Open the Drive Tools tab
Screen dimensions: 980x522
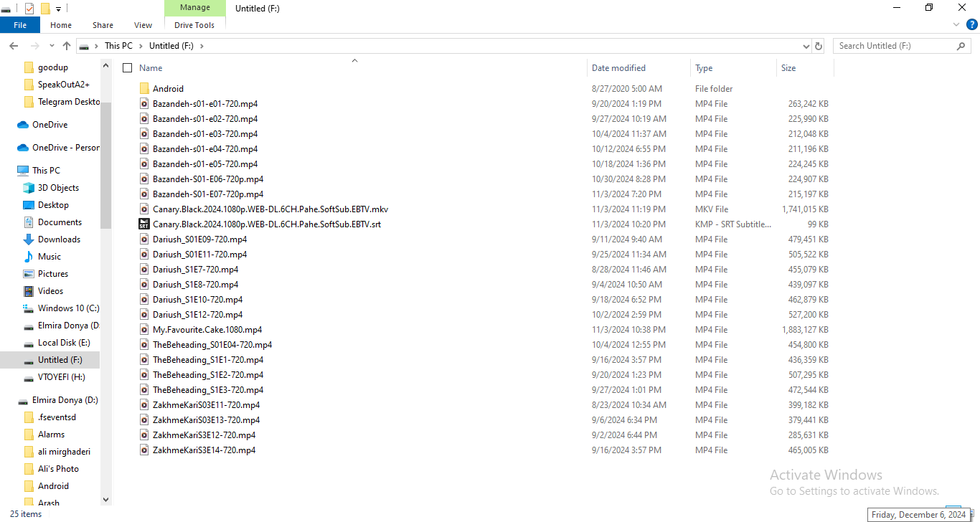[x=194, y=25]
